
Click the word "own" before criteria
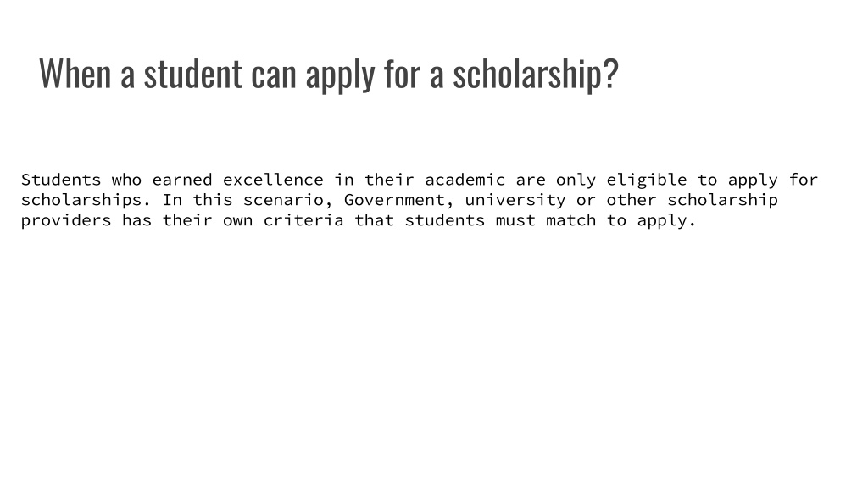click(x=238, y=221)
